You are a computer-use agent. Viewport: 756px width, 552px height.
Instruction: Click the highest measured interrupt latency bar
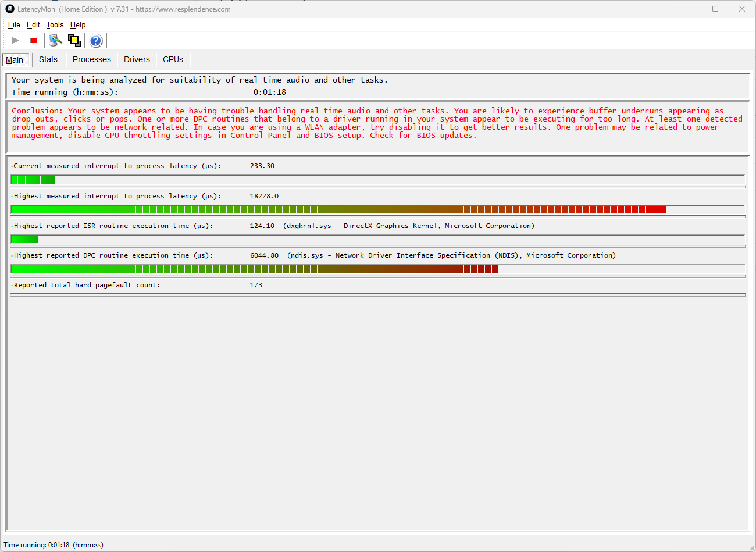coord(378,209)
